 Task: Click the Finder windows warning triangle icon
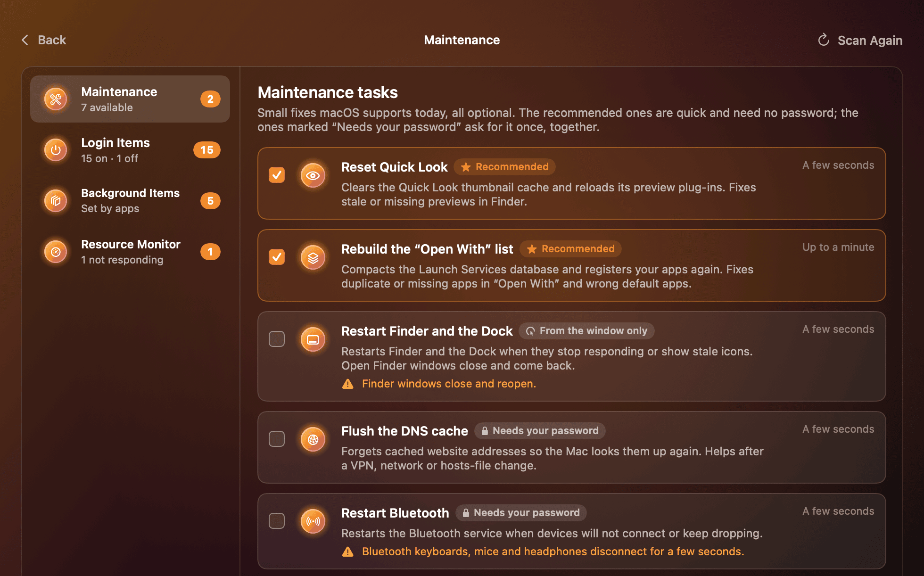coord(348,384)
